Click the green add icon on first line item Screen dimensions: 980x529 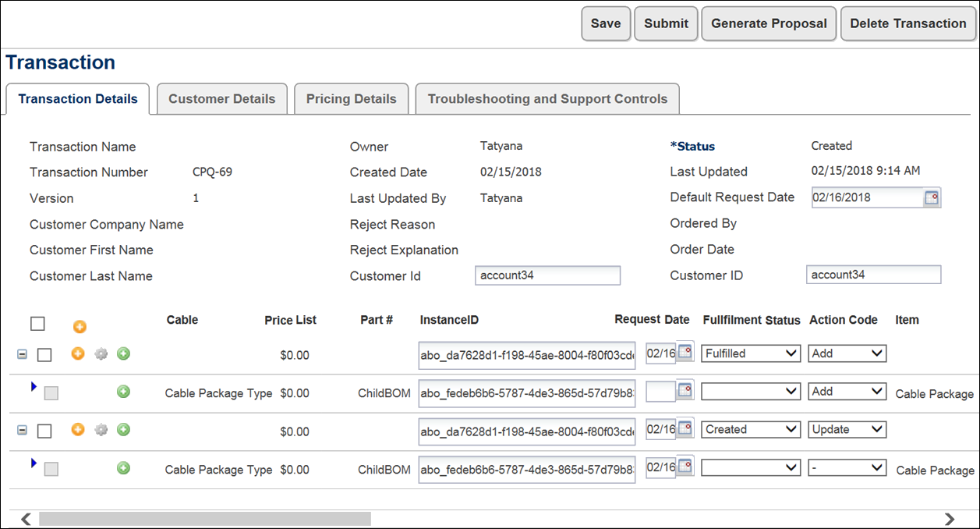pyautogui.click(x=123, y=353)
